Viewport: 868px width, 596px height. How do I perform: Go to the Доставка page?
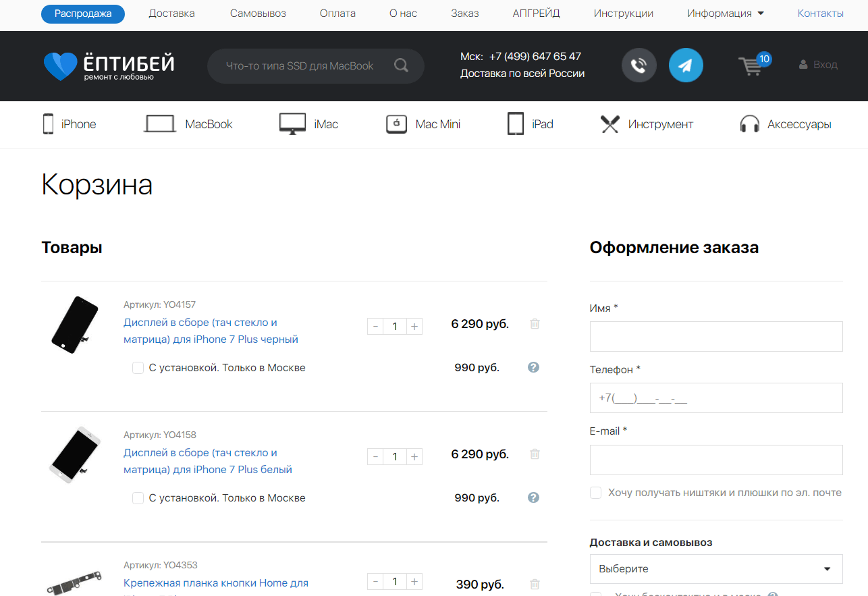coord(171,13)
